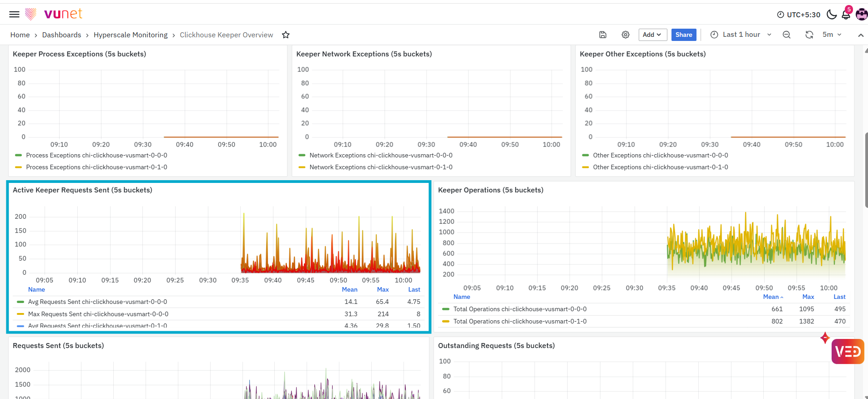Viewport: 868px width, 399px height.
Task: Toggle Total Operations vusmart-0-1-0 series
Action: (520, 321)
